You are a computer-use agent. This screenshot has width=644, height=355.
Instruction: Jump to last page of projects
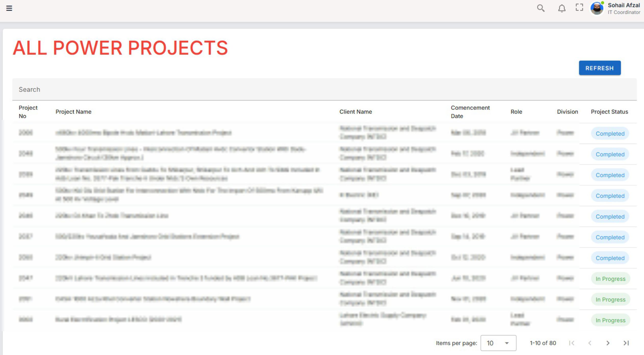point(626,343)
